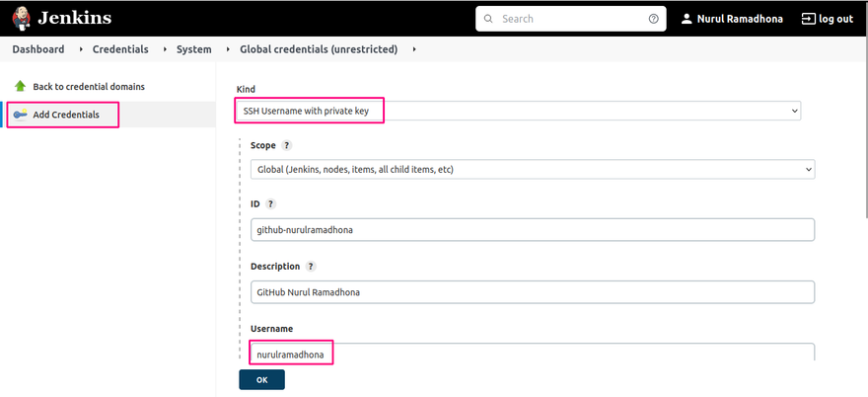The image size is (868, 397).
Task: Open Global credentials (unrestricted) breadcrumb
Action: click(319, 49)
